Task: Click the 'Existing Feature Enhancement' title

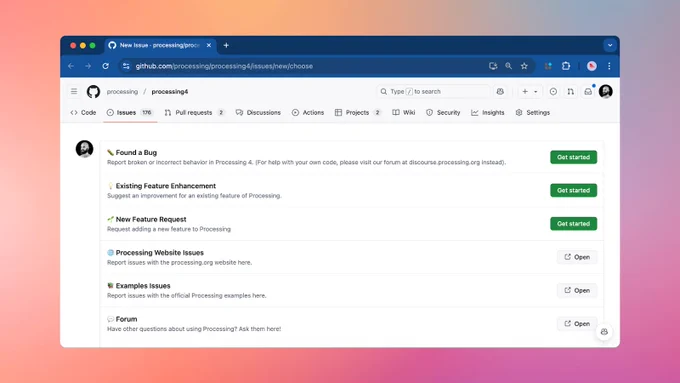Action: click(166, 186)
